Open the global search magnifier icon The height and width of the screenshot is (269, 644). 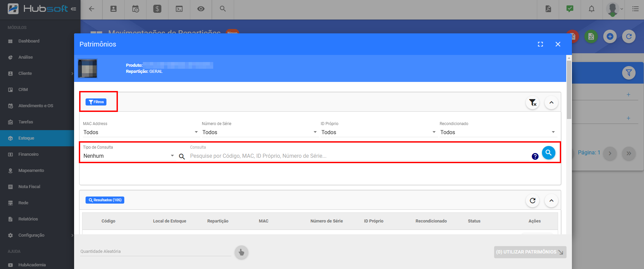coord(223,9)
